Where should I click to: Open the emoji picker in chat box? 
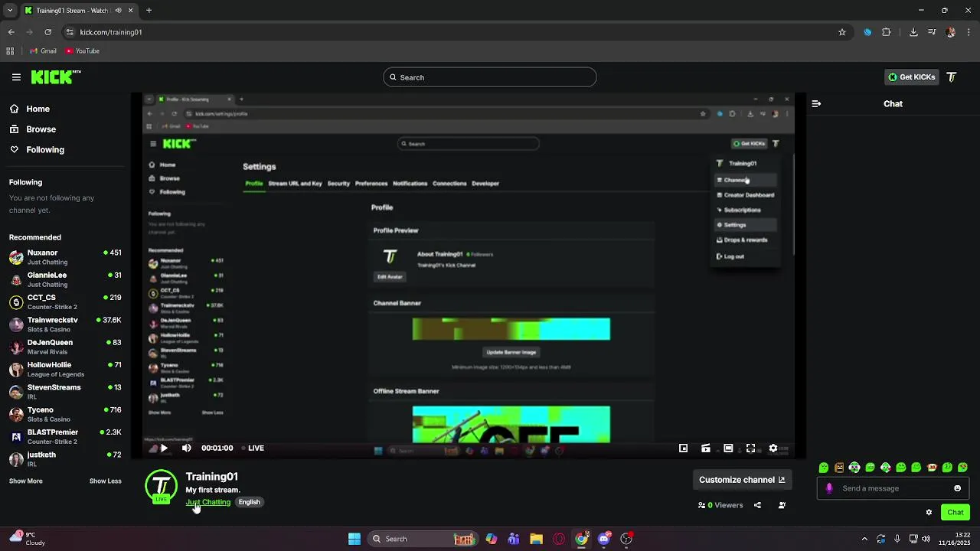pos(957,488)
